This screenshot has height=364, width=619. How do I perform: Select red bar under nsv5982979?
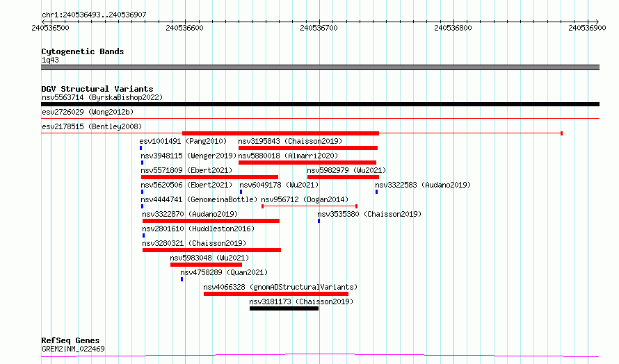point(343,177)
